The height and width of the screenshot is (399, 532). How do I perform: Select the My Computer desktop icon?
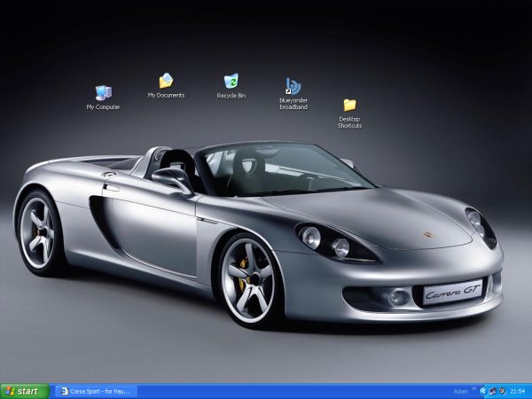click(x=103, y=93)
